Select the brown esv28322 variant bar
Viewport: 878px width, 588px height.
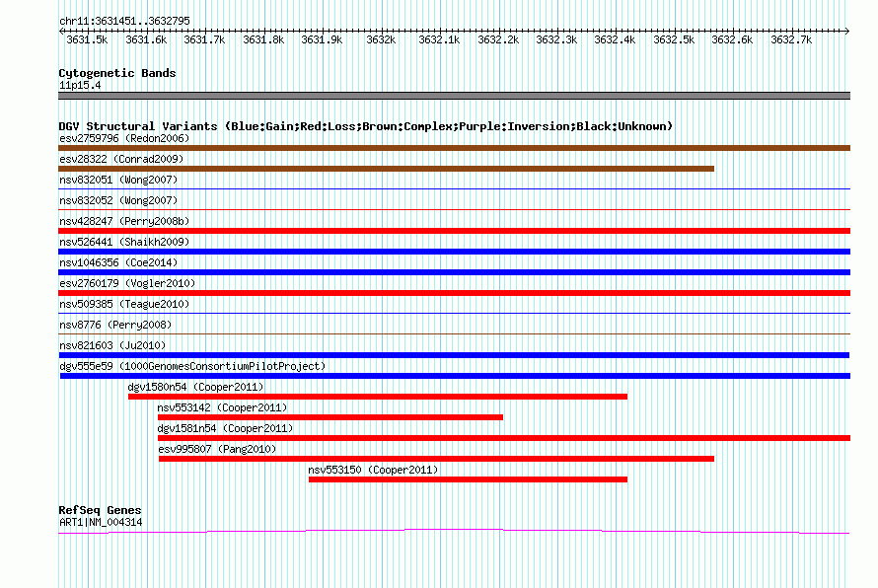click(x=387, y=169)
